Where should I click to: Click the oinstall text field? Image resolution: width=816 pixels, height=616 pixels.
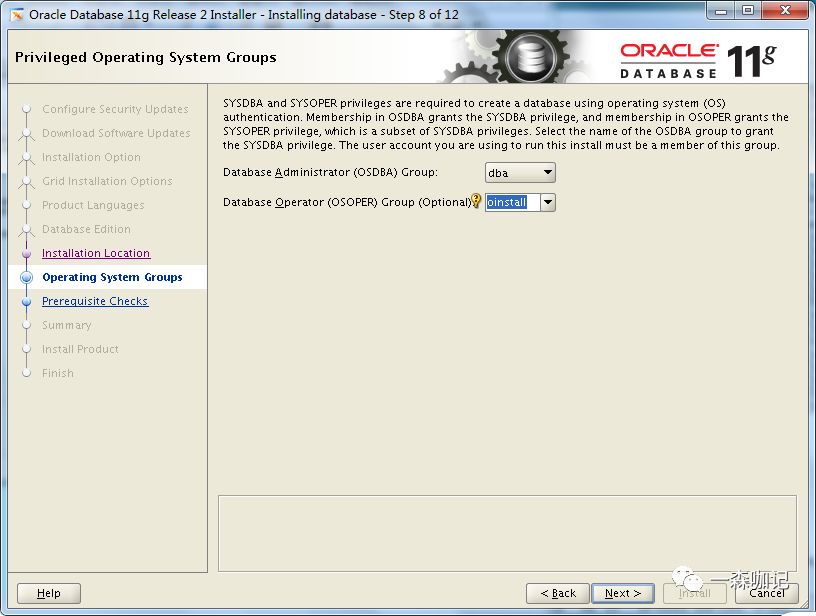click(513, 202)
